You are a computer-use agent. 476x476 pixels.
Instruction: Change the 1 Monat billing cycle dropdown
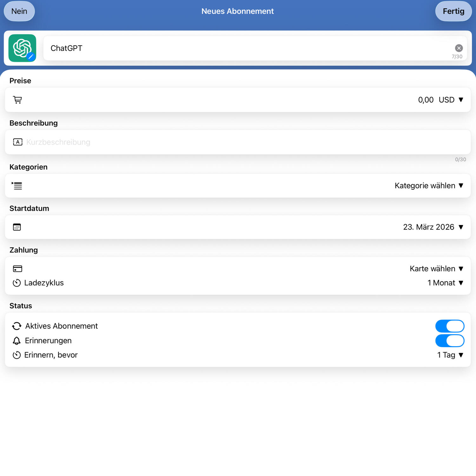tap(445, 283)
